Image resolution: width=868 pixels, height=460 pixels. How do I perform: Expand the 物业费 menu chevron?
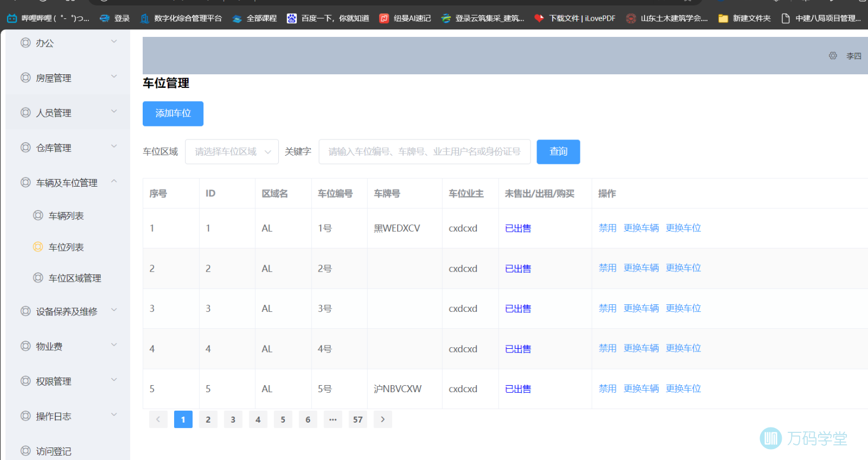point(114,344)
